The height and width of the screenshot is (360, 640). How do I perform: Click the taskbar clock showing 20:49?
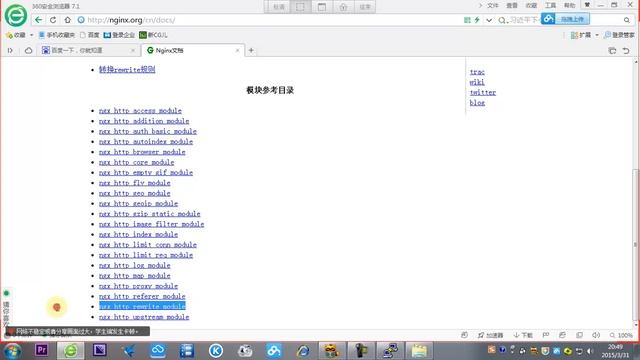tap(616, 351)
